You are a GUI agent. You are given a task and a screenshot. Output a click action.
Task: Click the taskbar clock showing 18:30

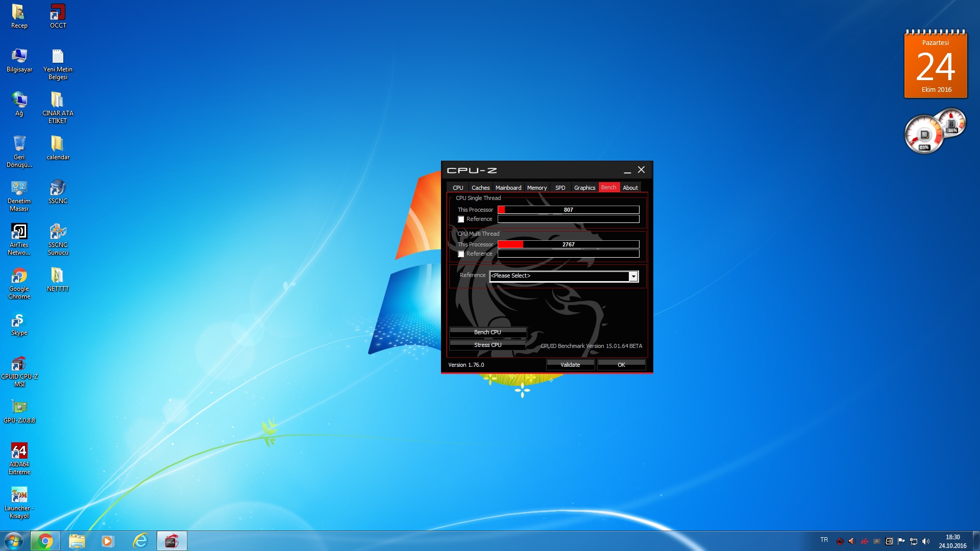(952, 541)
